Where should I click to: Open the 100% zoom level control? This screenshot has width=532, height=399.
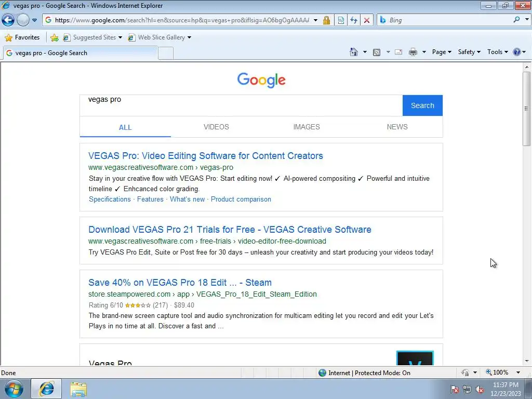[497, 373]
